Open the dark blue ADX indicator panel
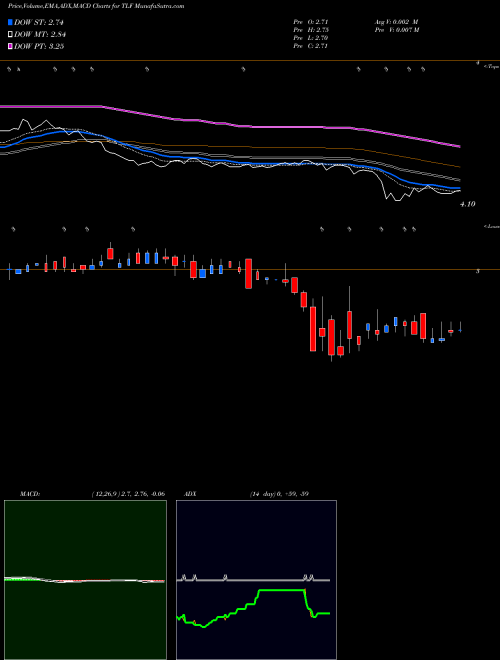This screenshot has height=660, width=500. click(x=256, y=580)
